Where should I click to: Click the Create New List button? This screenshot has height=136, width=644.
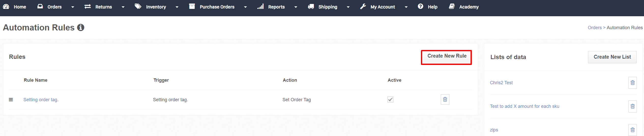(x=612, y=57)
